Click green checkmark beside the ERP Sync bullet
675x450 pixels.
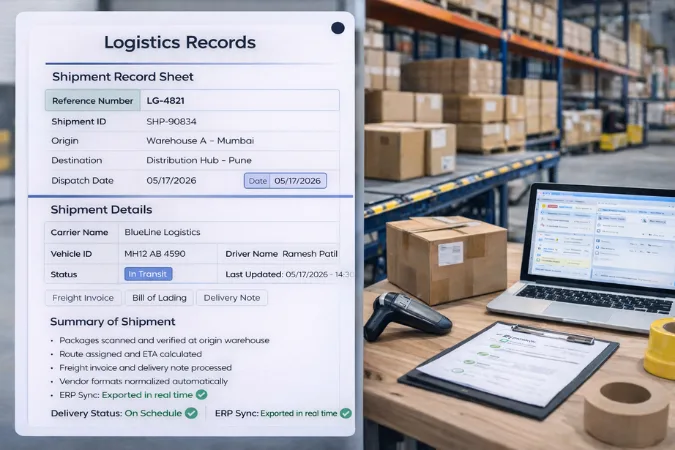201,395
